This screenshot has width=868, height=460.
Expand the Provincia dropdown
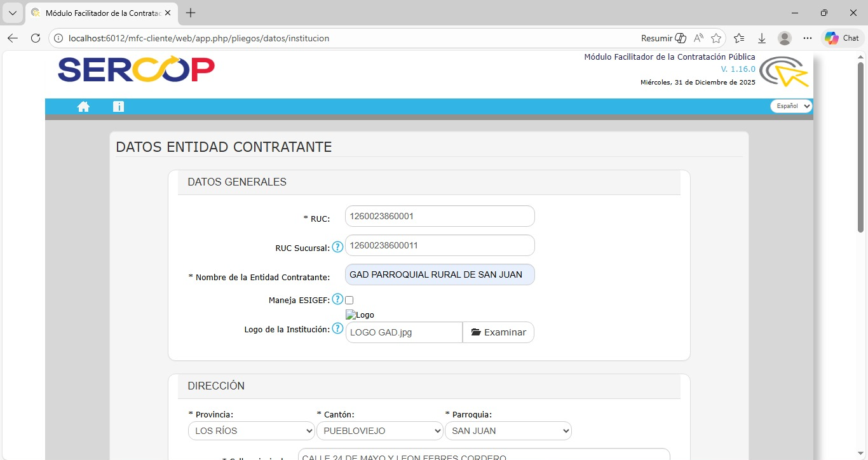[x=252, y=431]
